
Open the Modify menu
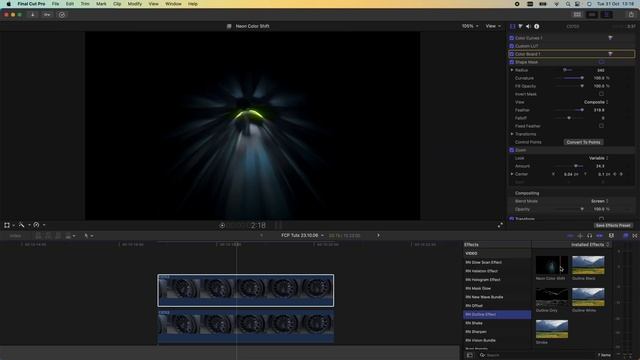(135, 4)
